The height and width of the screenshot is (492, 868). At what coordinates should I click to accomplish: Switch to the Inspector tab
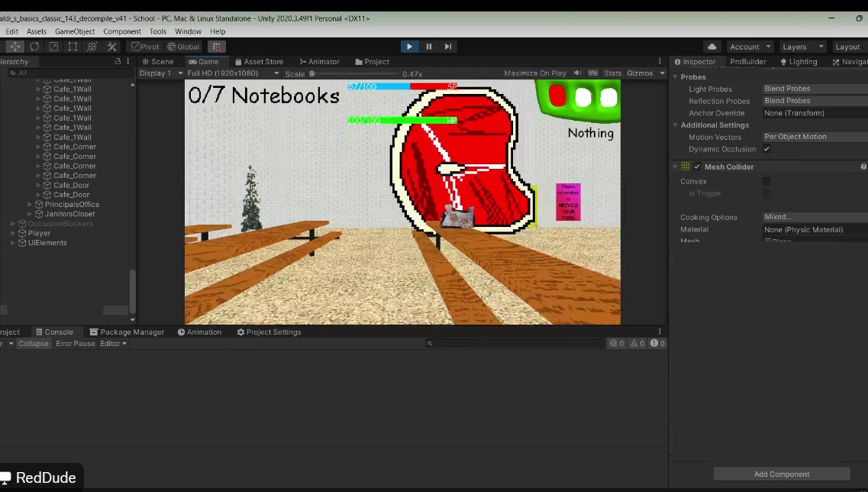695,61
